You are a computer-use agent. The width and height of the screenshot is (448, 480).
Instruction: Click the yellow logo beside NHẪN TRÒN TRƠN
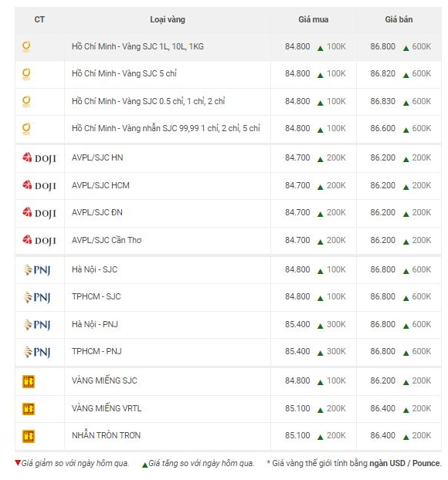29,436
